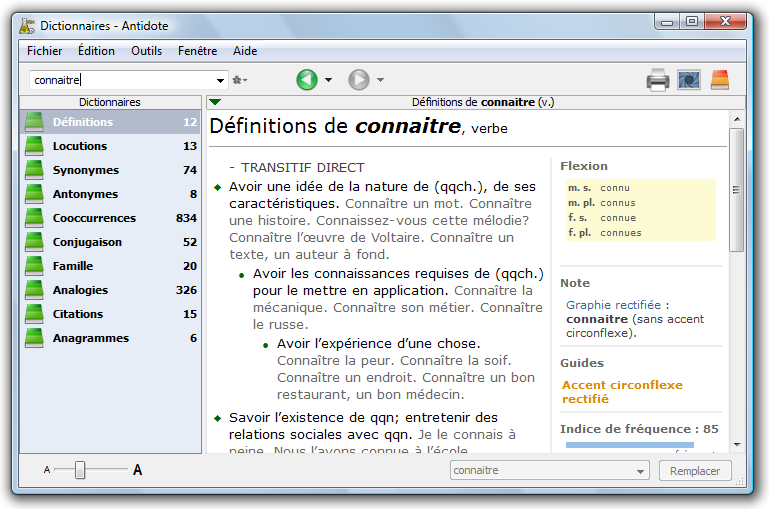Select the Synonymes dictionary
Screen dimensions: 769x509
[x=110, y=170]
